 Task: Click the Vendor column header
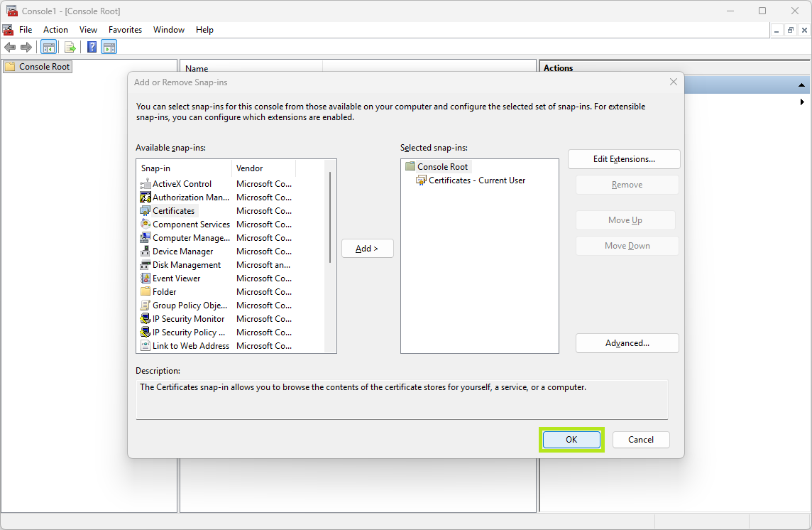pyautogui.click(x=263, y=168)
